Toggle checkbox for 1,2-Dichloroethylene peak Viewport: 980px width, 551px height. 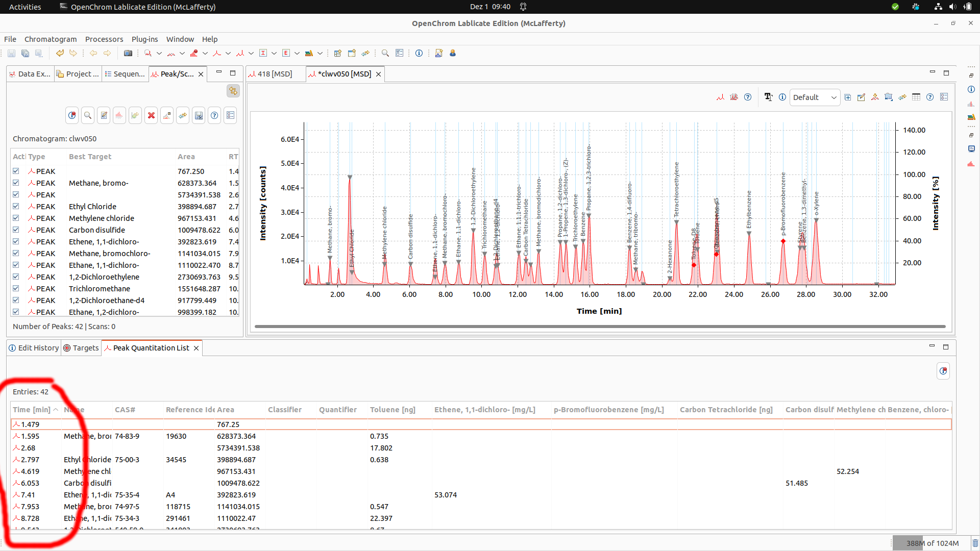coord(16,277)
